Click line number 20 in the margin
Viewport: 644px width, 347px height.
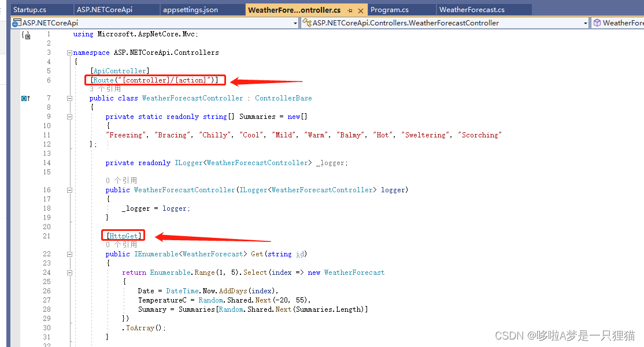[47, 227]
